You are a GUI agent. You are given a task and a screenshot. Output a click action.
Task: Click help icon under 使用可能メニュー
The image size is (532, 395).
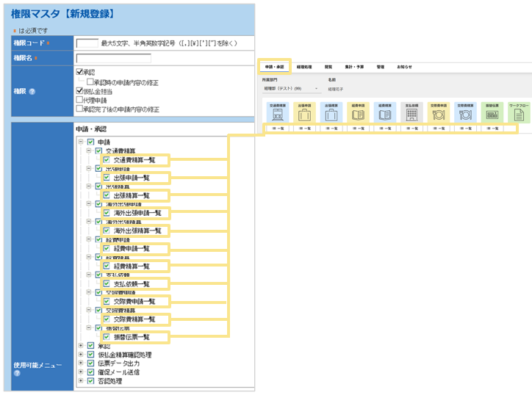click(x=16, y=373)
